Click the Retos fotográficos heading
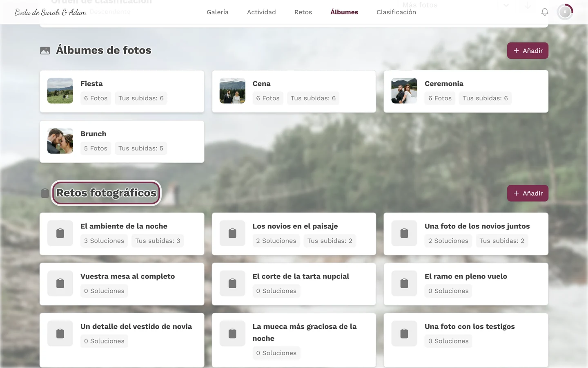Image resolution: width=588 pixels, height=368 pixels. (x=106, y=193)
